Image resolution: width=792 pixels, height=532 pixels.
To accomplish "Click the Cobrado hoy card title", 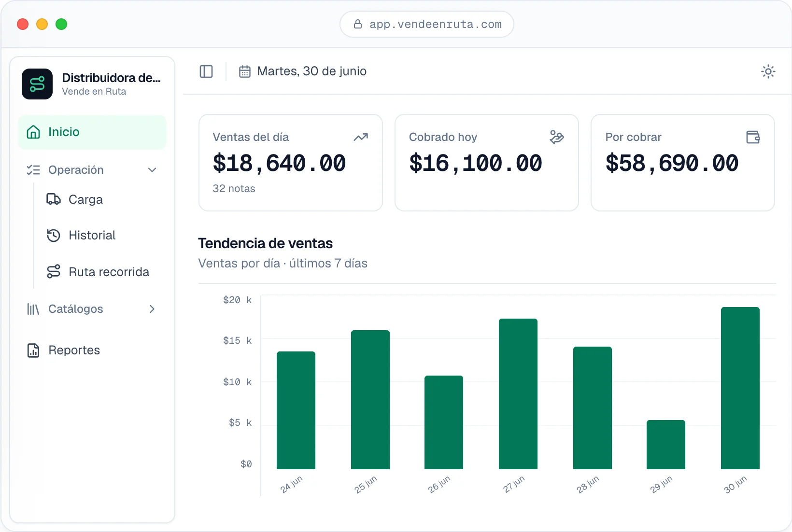I will tap(443, 137).
